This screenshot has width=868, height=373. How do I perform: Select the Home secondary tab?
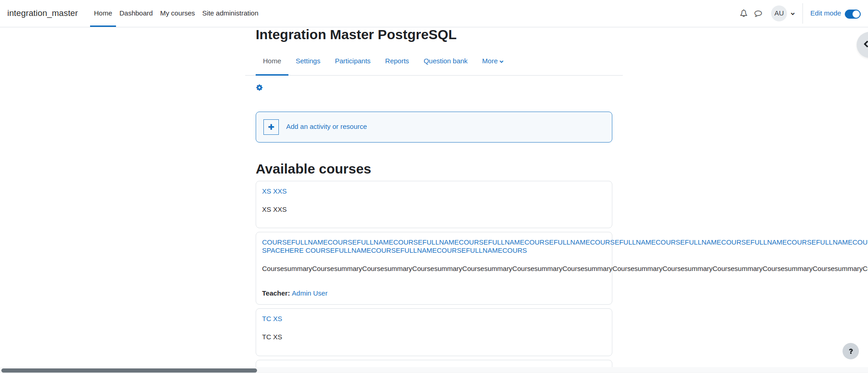(x=272, y=61)
